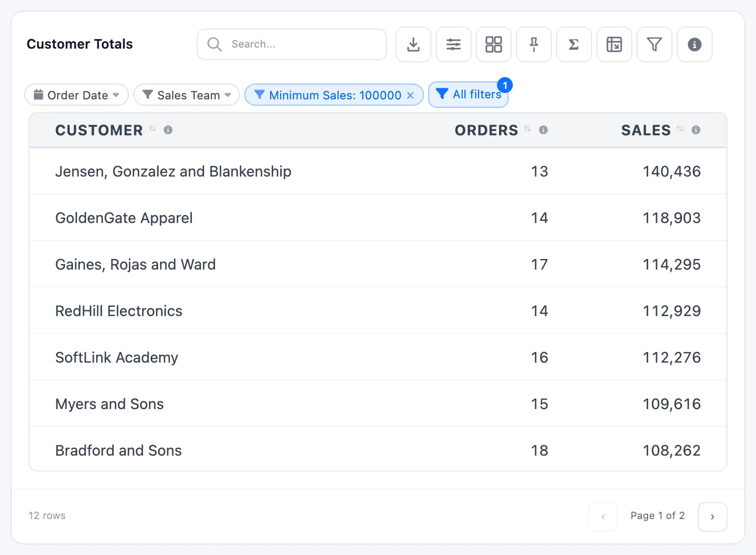Image resolution: width=756 pixels, height=555 pixels.
Task: Click the previous page arrow
Action: pyautogui.click(x=603, y=516)
